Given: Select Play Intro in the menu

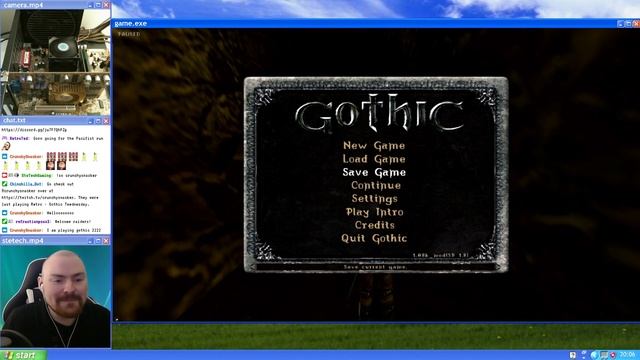Looking at the screenshot, I should click(375, 212).
